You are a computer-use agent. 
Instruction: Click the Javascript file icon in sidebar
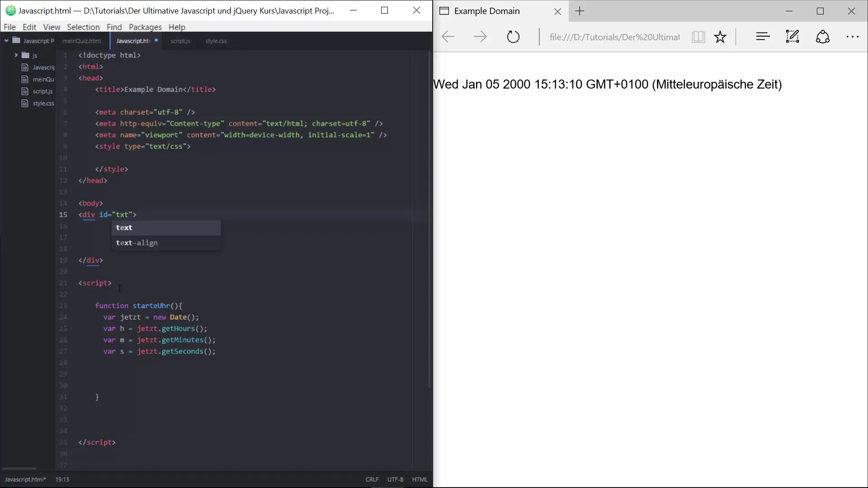25,67
